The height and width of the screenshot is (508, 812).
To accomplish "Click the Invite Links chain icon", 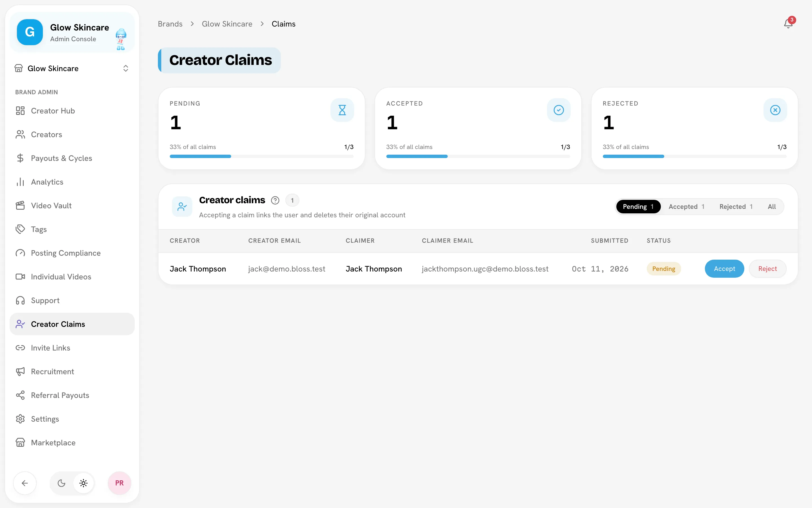I will [20, 348].
